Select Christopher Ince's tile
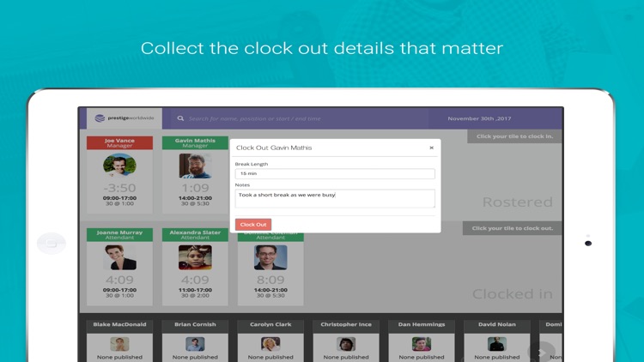 pyautogui.click(x=346, y=341)
